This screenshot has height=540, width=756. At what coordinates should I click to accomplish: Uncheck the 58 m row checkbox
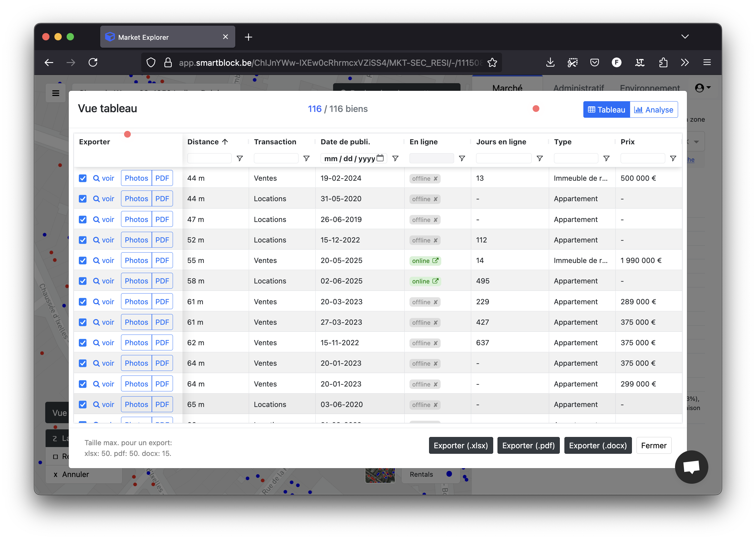point(83,281)
